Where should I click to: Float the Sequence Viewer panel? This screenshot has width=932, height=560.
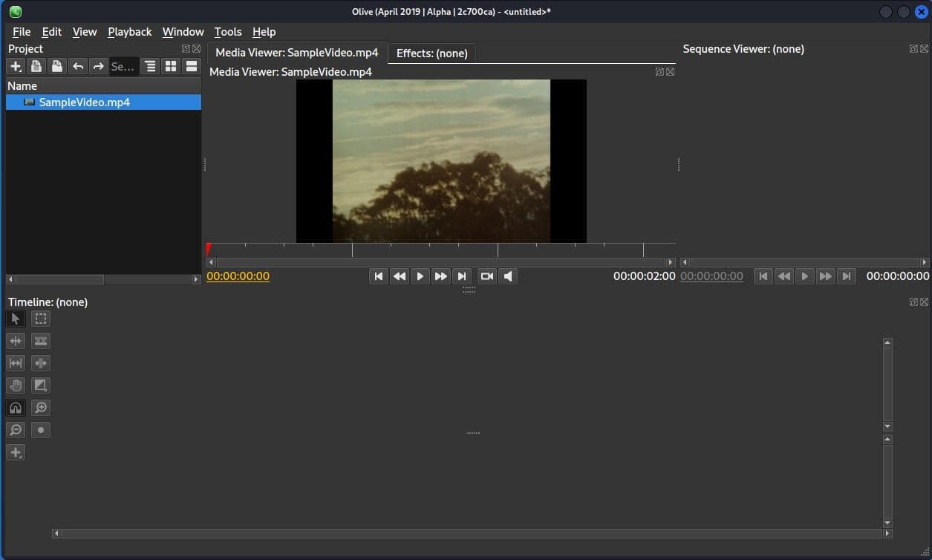[x=913, y=48]
